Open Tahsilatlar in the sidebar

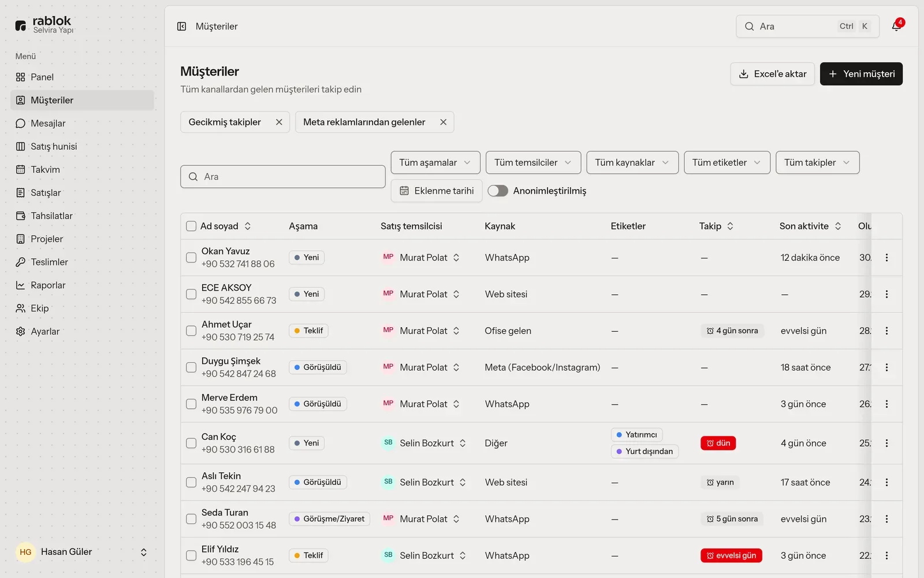coord(82,216)
